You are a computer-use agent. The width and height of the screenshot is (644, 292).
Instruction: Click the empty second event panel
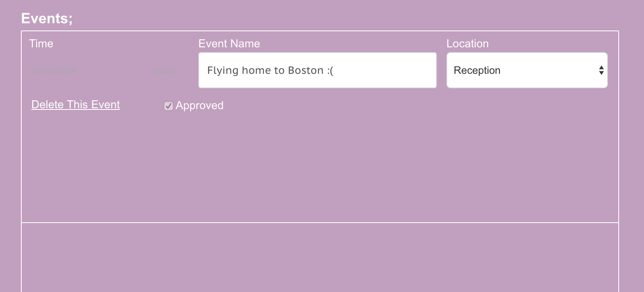coord(320,257)
